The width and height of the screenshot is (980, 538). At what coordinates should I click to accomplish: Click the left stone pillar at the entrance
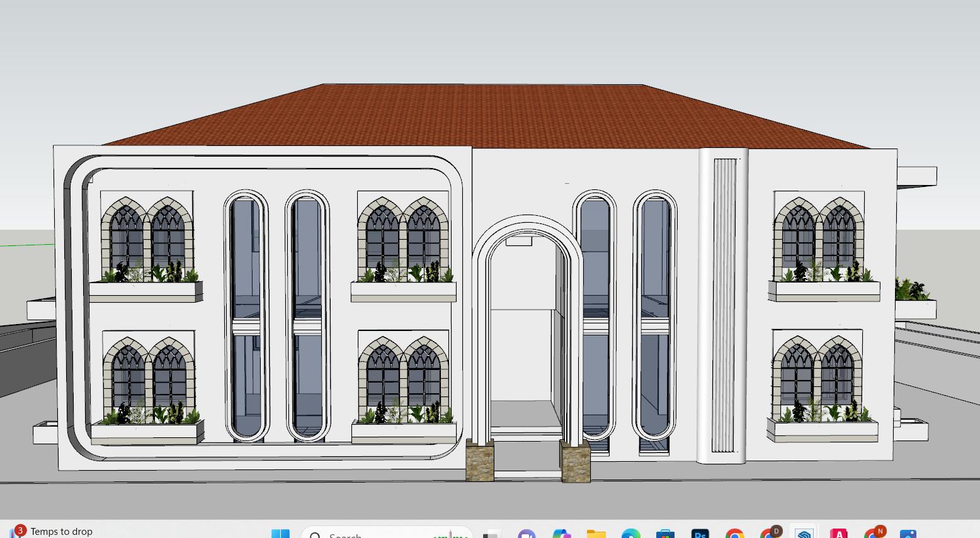click(480, 461)
